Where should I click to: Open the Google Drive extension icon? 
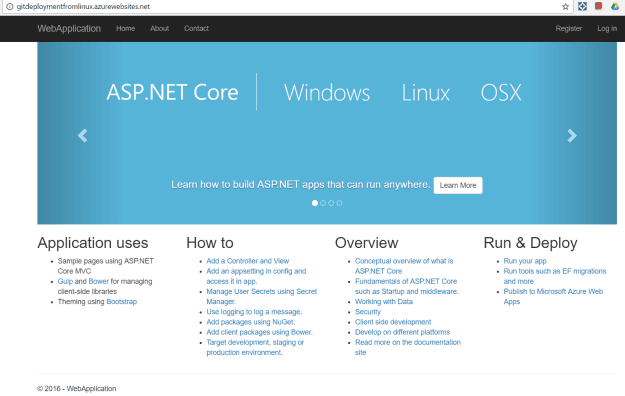(x=615, y=6)
